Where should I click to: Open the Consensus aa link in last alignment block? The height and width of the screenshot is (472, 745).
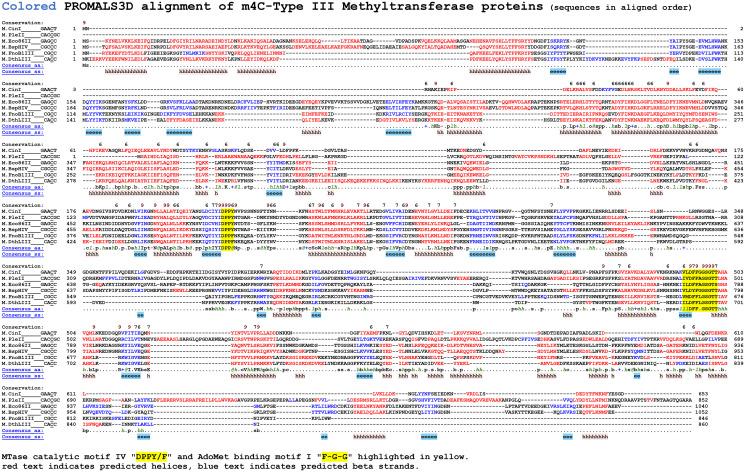(x=23, y=431)
